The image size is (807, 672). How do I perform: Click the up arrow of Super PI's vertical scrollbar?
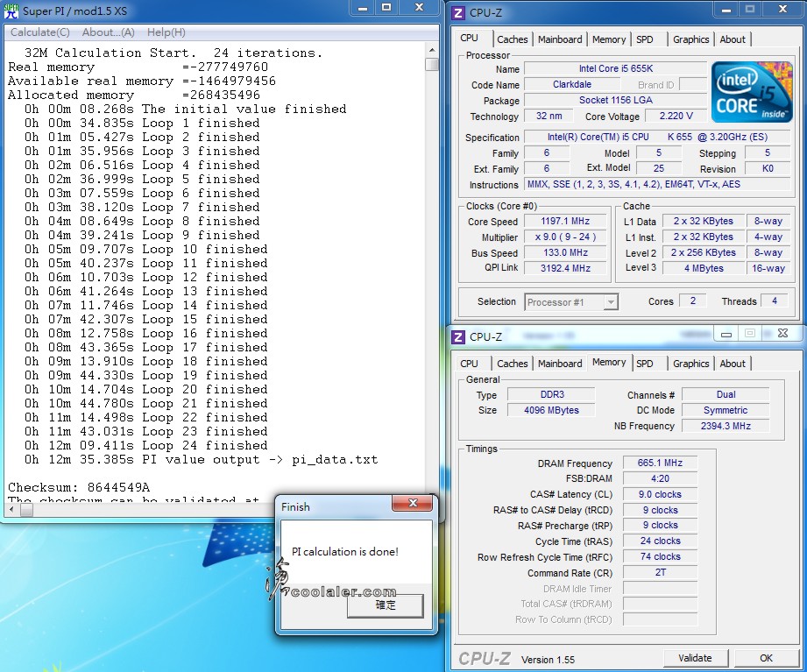(432, 50)
